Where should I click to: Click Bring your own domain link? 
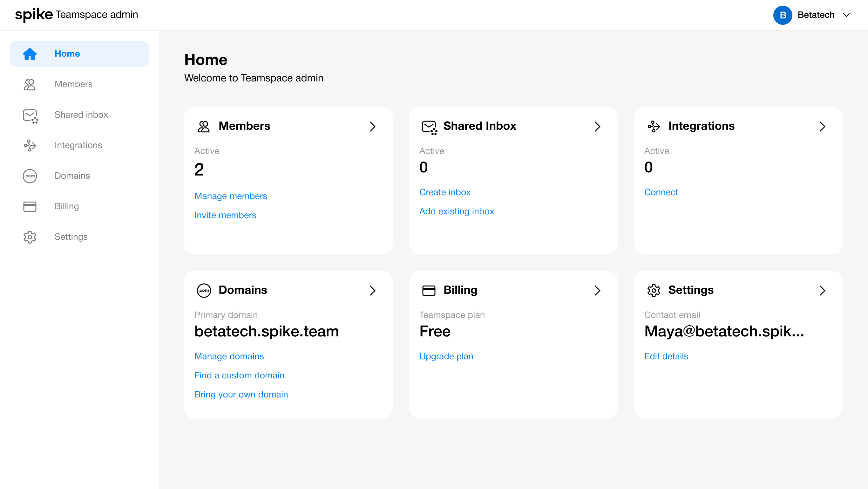point(241,394)
